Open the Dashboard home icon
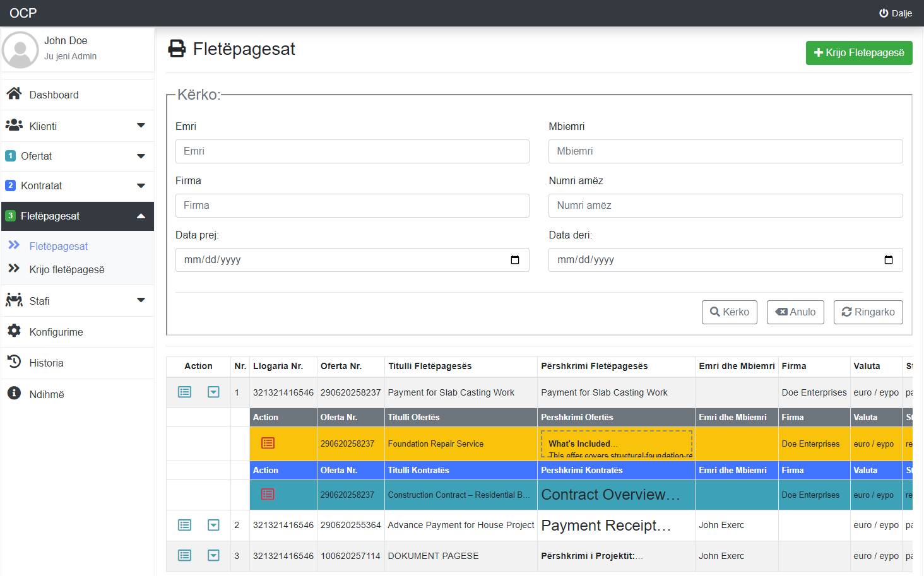Screen dimensions: 924x576 pos(14,94)
